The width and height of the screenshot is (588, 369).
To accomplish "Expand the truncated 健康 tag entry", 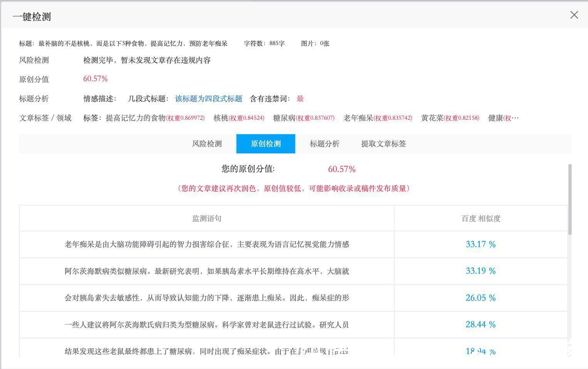I will click(x=504, y=118).
